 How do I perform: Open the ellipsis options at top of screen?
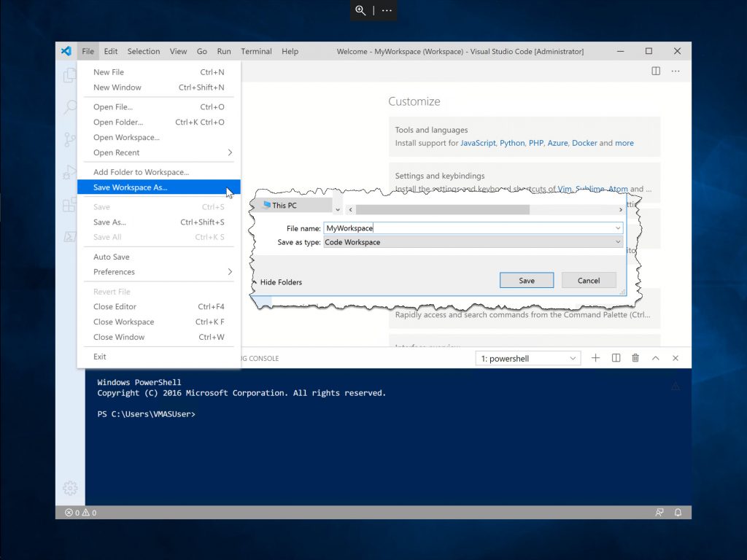click(x=387, y=10)
